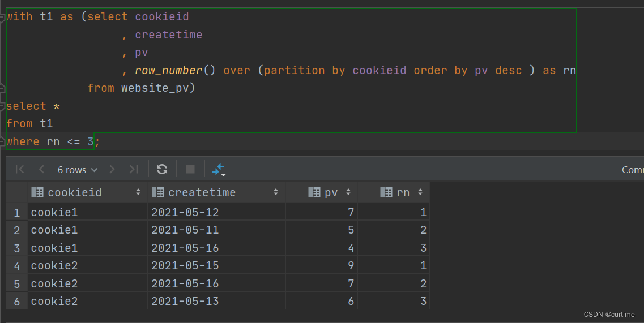Screen dimensions: 644x323
Task: Place cursor on website_pv table name
Action: [x=155, y=88]
